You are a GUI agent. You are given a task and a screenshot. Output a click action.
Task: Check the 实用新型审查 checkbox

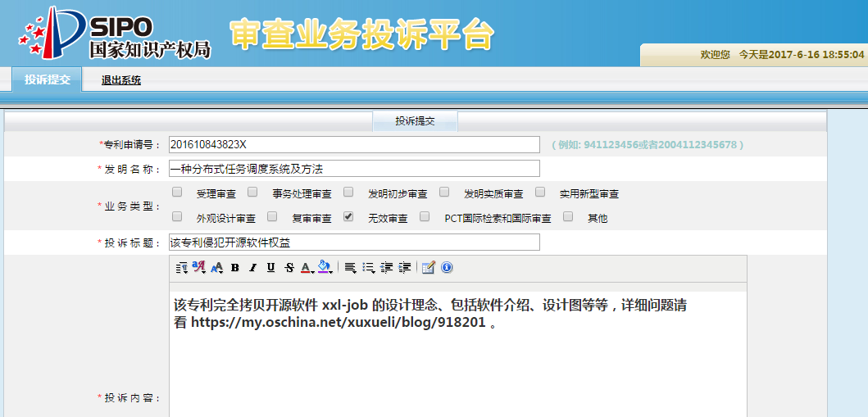point(540,192)
